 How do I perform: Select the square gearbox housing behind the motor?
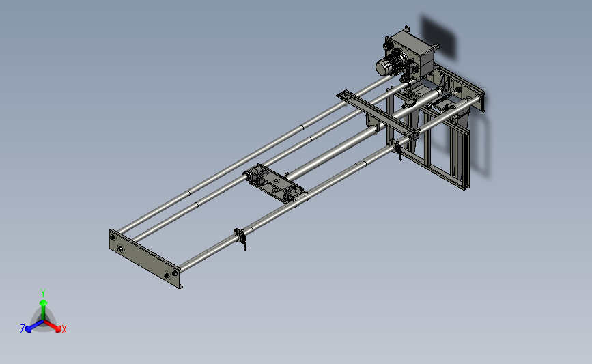(415, 53)
